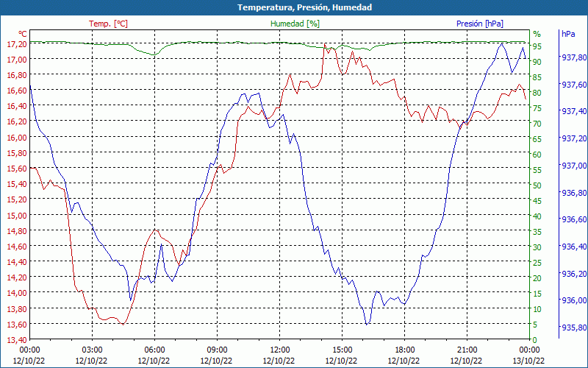The width and height of the screenshot is (588, 368).
Task: Click the 09:00 time axis label
Action: (217, 350)
